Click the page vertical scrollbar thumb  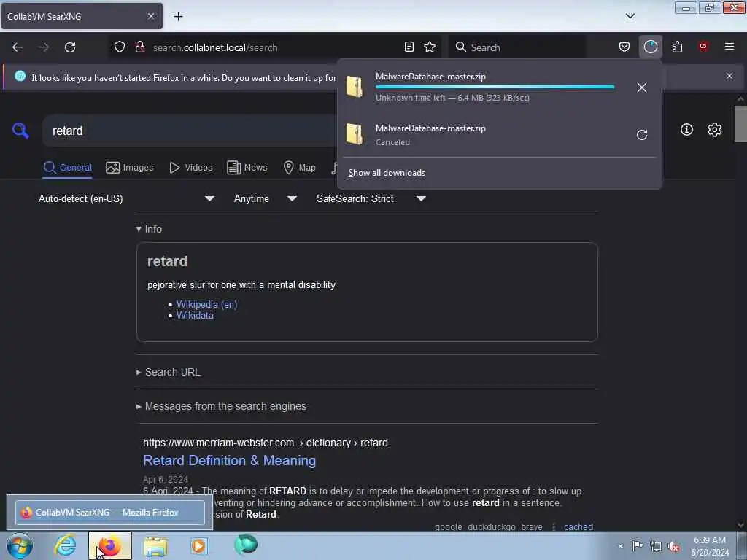click(x=740, y=124)
